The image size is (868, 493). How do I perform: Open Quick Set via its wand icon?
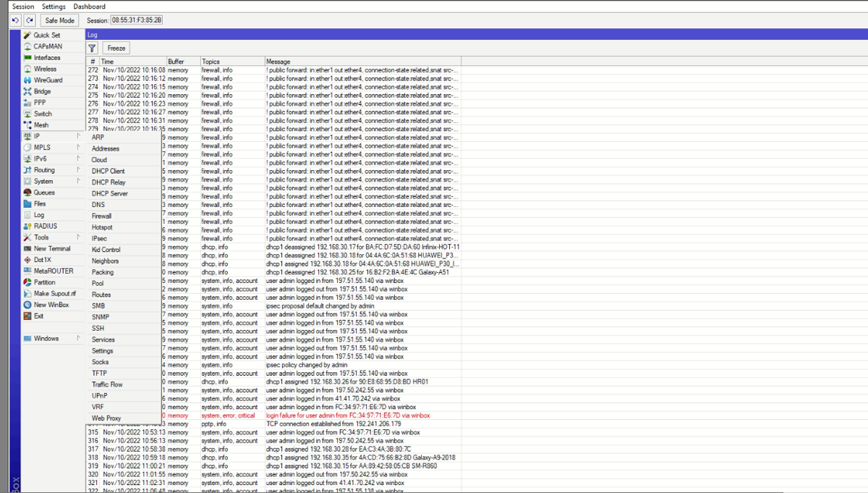(27, 35)
